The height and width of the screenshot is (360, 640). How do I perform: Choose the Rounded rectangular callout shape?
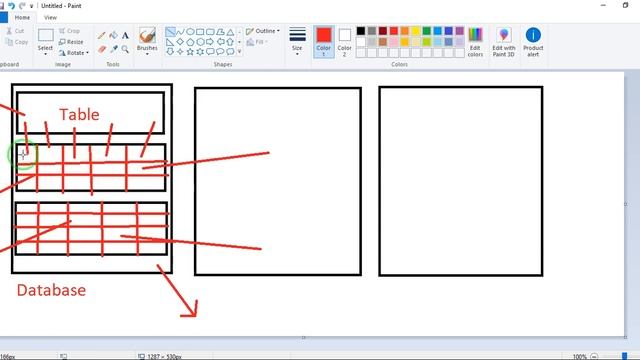[x=210, y=51]
